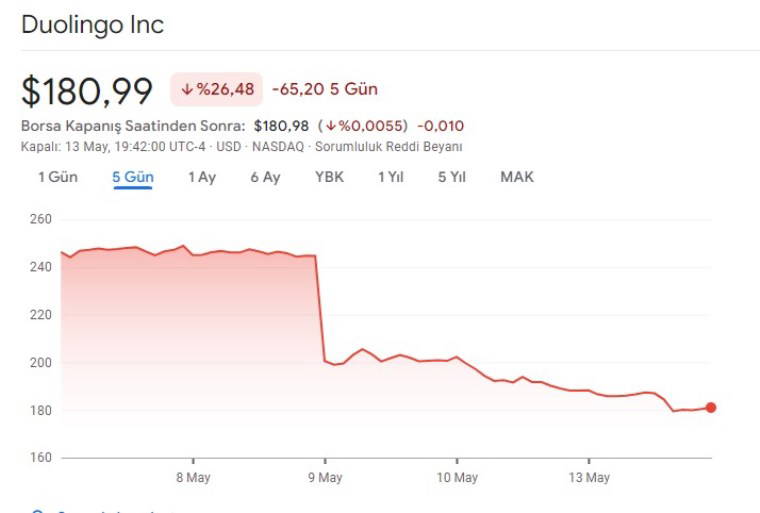
Task: Click the 260 value on the price axis
Action: point(39,219)
